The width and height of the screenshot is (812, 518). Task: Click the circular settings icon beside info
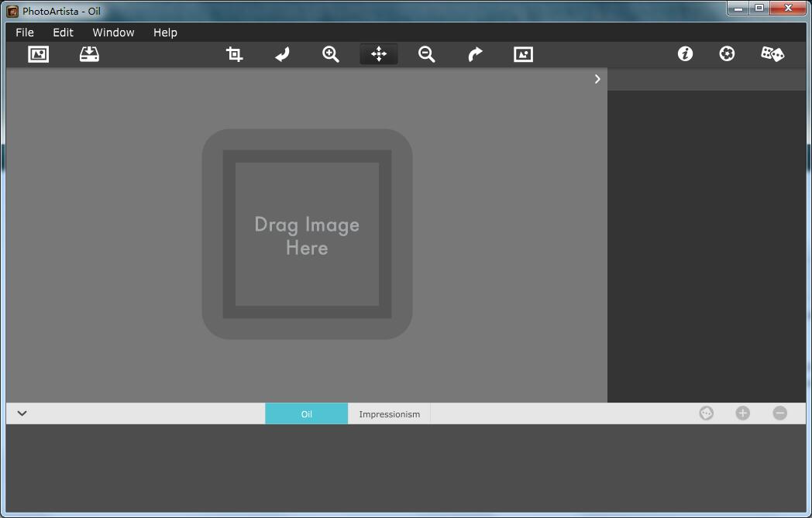(x=727, y=53)
